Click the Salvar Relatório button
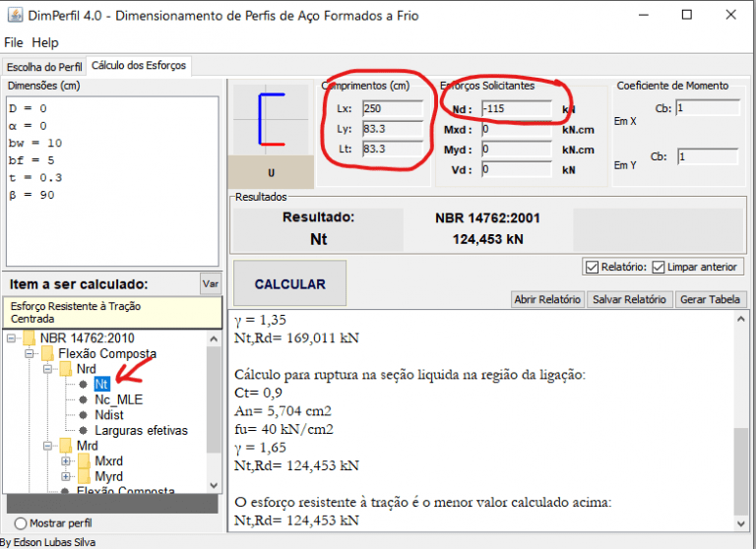 (629, 299)
